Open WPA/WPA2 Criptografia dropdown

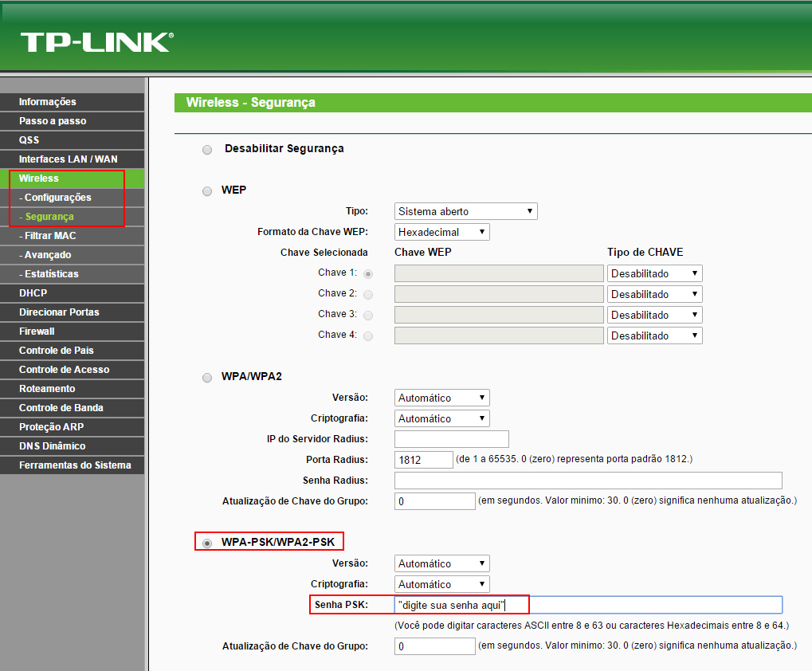[x=441, y=418]
